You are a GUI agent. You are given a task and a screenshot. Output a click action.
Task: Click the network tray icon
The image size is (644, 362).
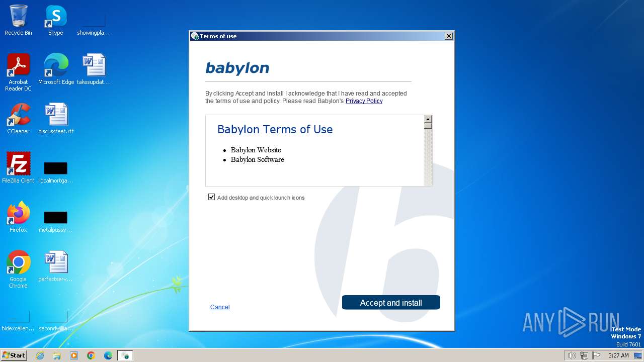pos(584,355)
